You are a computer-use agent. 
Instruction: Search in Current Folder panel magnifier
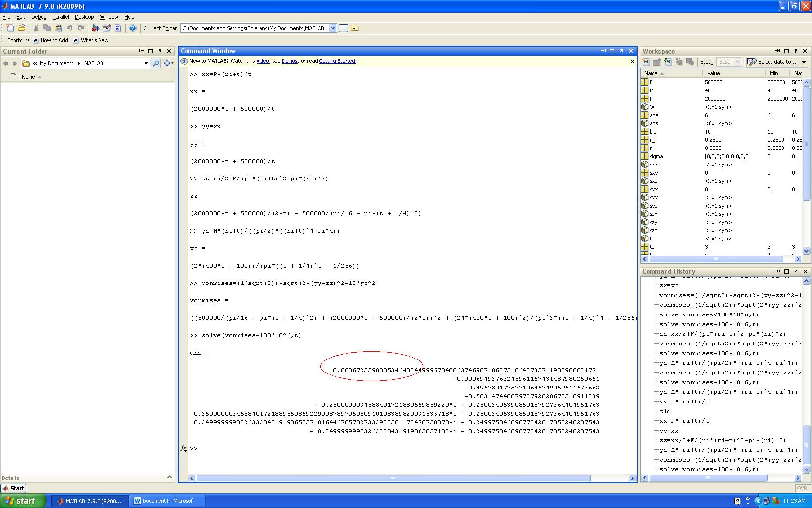point(155,63)
